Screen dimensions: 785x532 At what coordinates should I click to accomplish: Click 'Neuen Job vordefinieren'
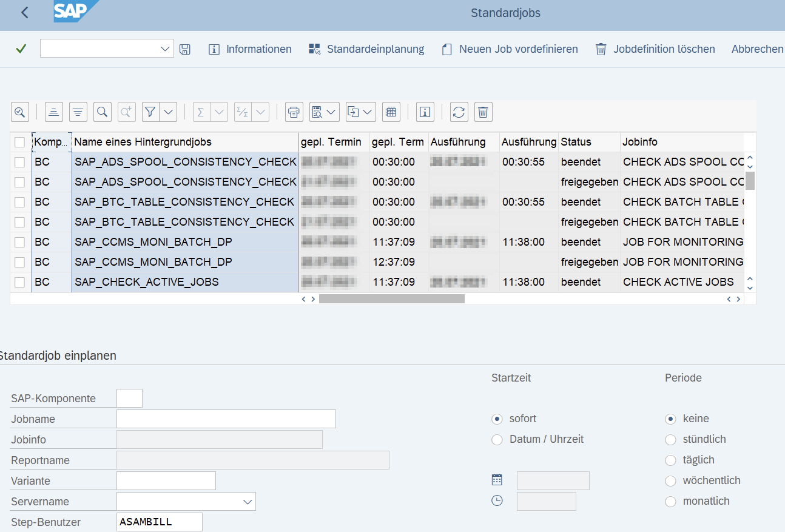click(510, 49)
